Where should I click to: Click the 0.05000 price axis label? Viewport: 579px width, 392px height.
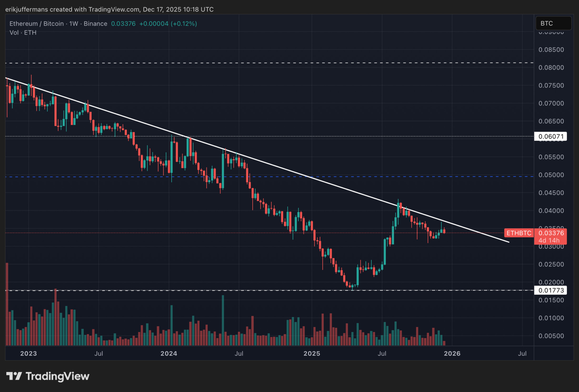click(551, 175)
